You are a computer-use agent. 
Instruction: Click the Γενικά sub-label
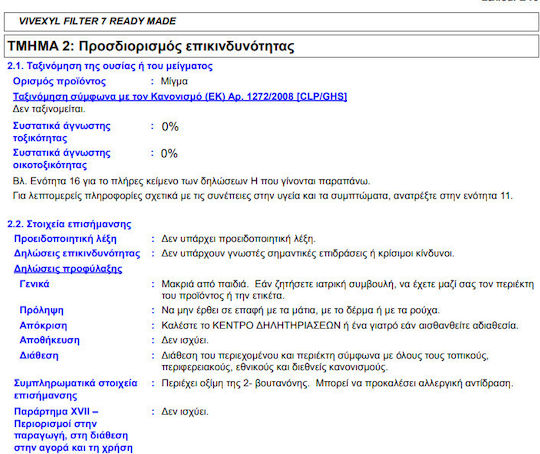(x=34, y=284)
